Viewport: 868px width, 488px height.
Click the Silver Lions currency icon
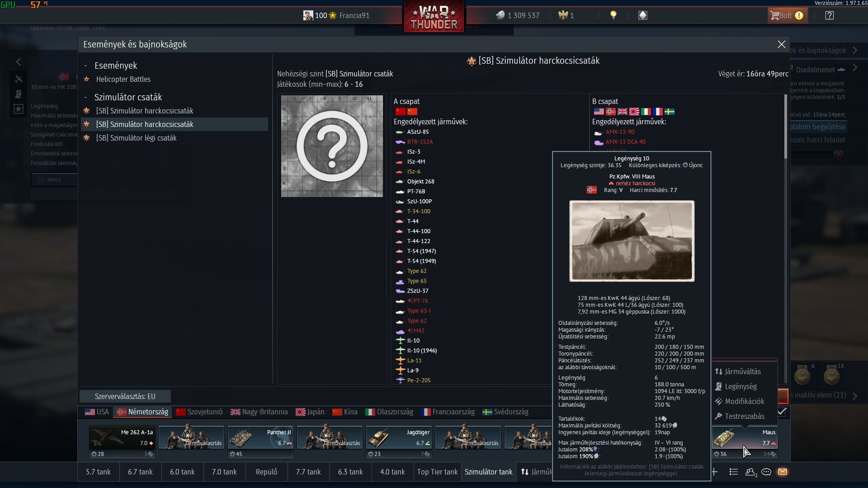500,15
